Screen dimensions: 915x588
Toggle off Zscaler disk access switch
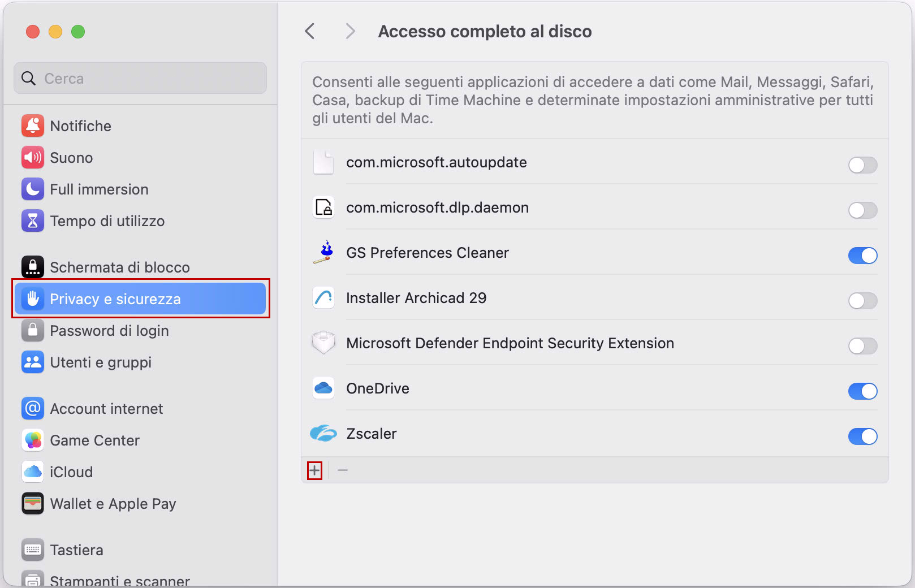pyautogui.click(x=862, y=436)
